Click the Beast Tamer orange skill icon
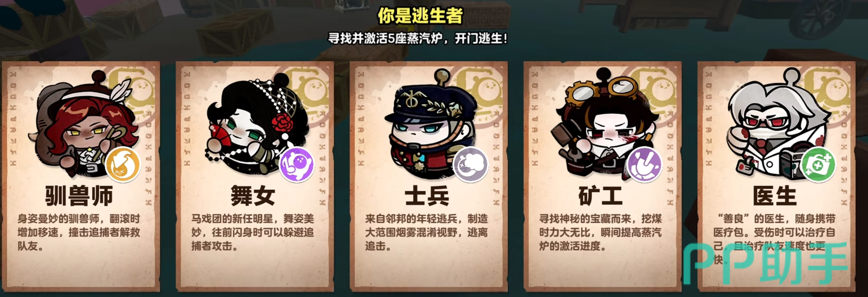 tap(123, 164)
